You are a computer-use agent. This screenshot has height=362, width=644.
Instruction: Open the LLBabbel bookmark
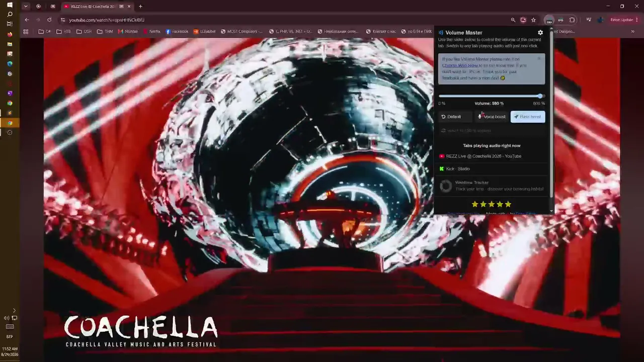(x=204, y=32)
